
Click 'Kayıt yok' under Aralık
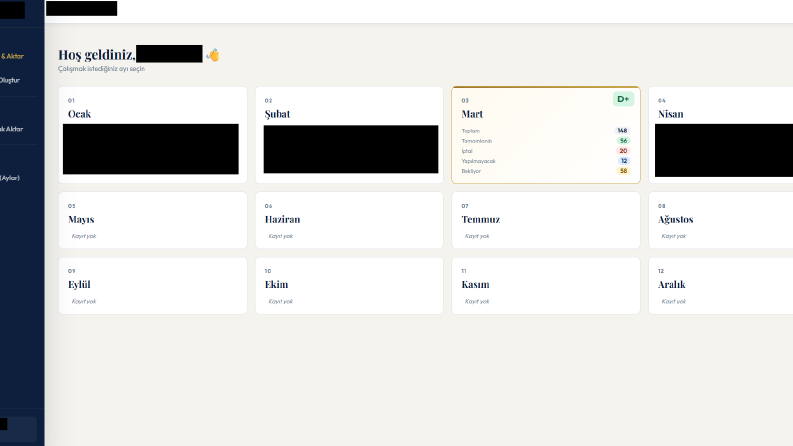click(x=674, y=301)
